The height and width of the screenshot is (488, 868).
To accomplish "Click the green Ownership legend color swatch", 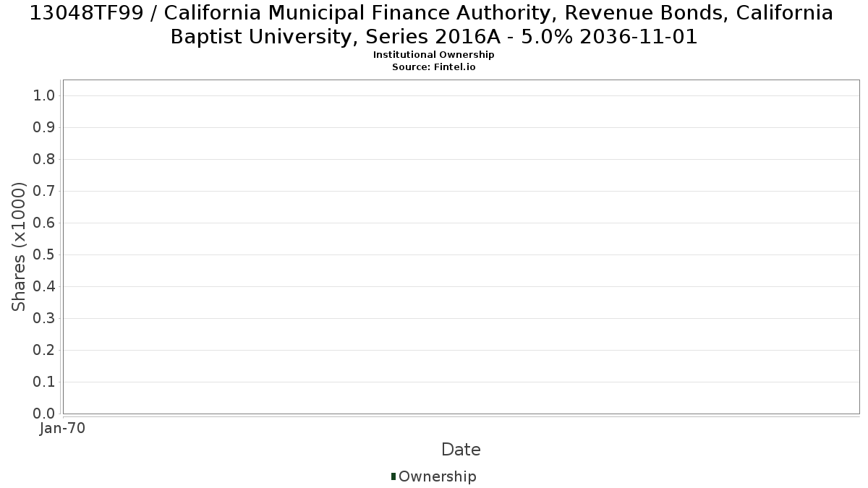I will click(x=393, y=476).
